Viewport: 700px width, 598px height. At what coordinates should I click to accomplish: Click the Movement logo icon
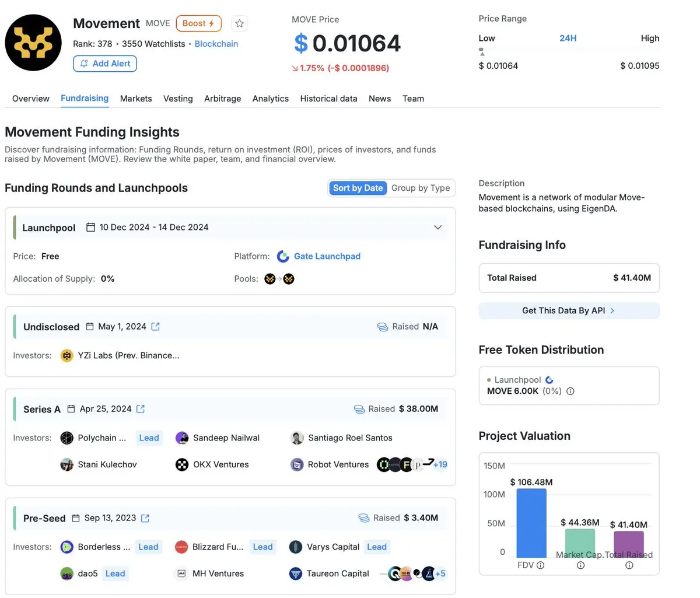tap(33, 43)
